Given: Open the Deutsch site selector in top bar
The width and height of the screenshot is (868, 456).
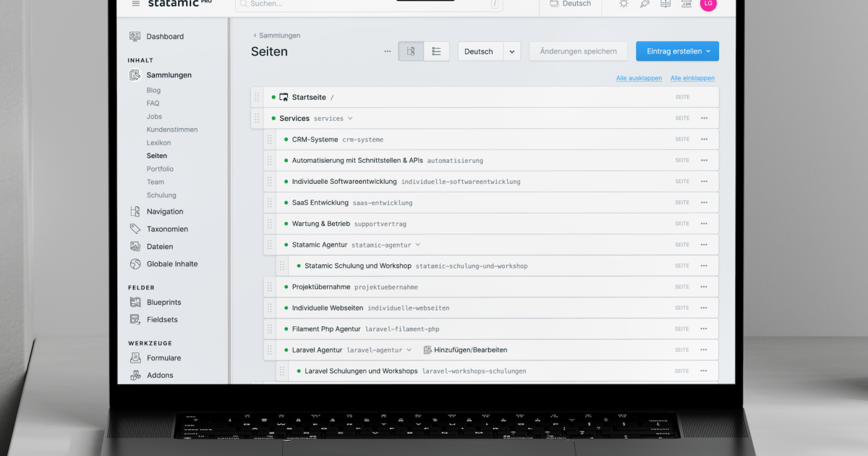Looking at the screenshot, I should point(571,4).
